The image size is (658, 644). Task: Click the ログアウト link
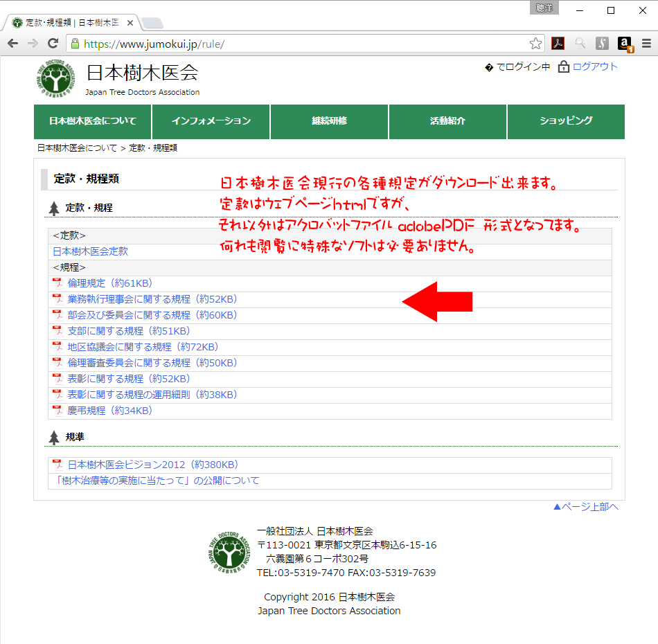pos(595,66)
